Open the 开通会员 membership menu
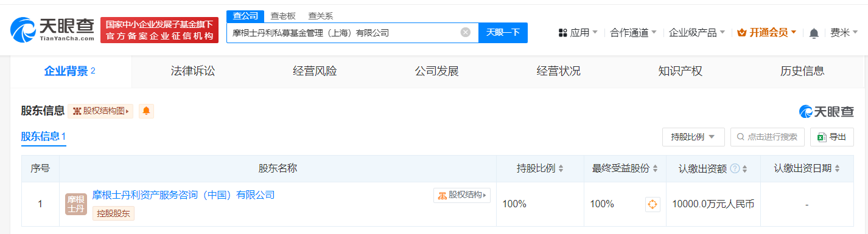Image resolution: width=868 pixels, height=234 pixels. [766, 32]
